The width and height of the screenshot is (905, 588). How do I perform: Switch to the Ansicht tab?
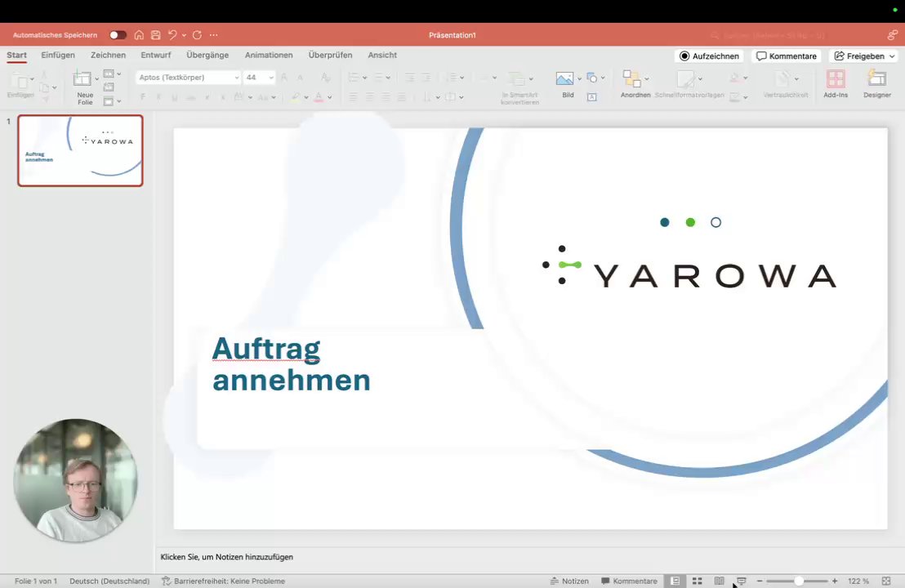(x=382, y=56)
